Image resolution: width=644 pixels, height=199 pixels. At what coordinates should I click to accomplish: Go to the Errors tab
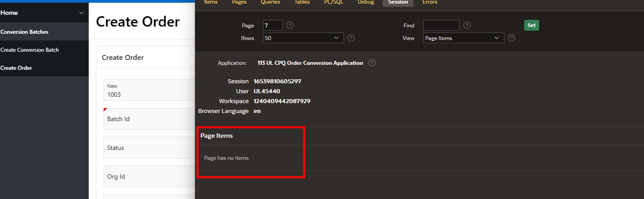[430, 2]
